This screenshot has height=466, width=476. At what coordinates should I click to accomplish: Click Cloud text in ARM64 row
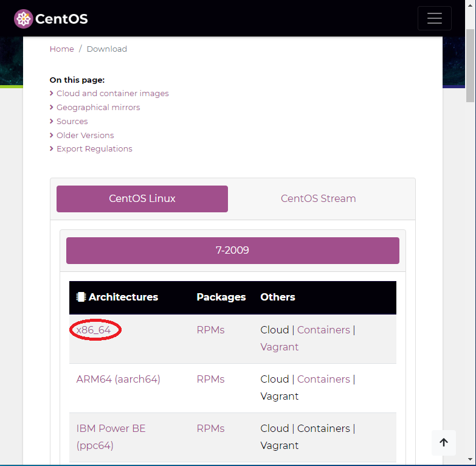click(x=274, y=379)
